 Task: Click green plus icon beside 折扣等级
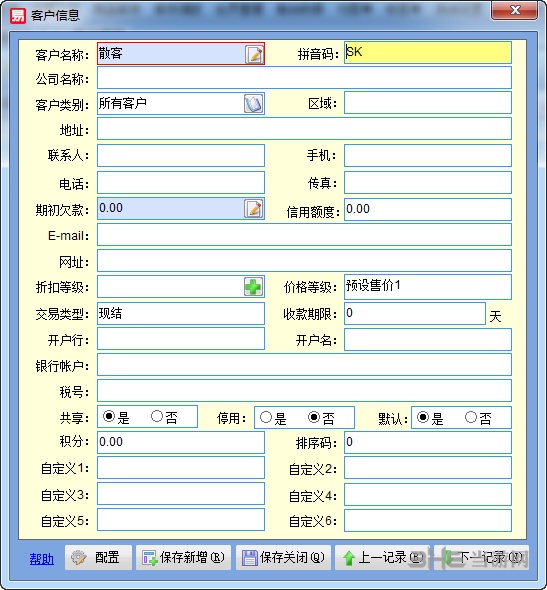(254, 287)
